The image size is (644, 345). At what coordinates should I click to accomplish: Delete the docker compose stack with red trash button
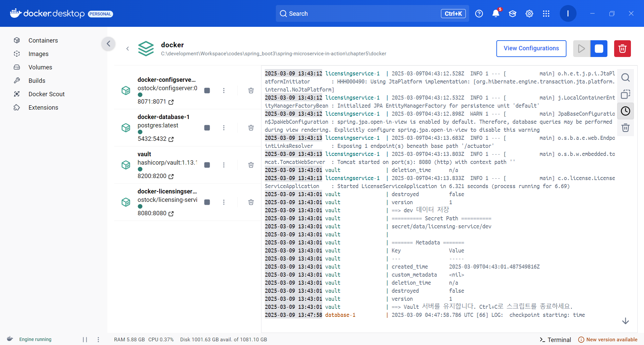(x=623, y=49)
